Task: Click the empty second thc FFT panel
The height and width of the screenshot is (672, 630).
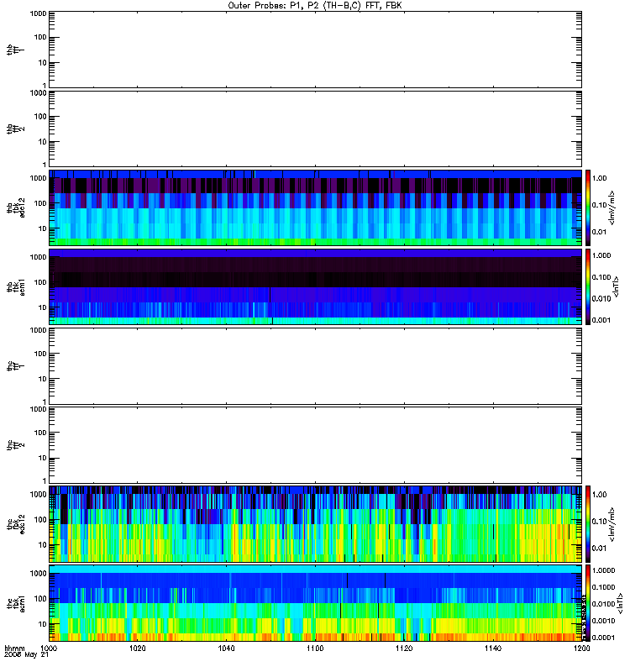Action: pos(315,445)
